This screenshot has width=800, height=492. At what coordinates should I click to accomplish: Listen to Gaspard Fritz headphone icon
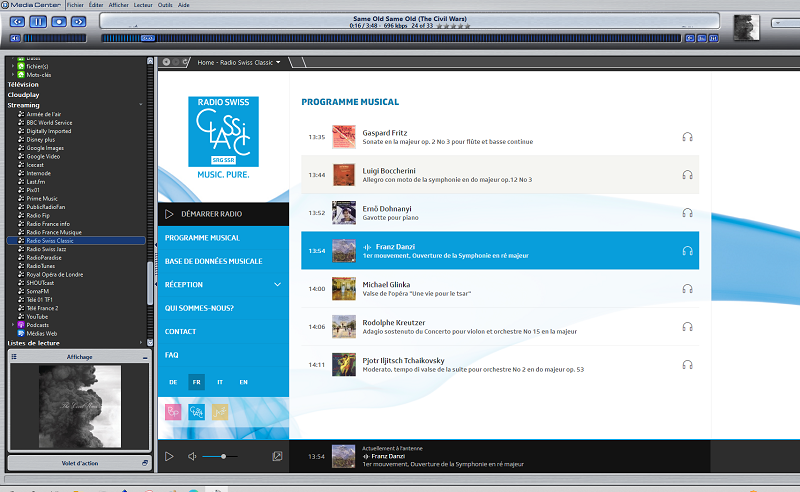click(x=687, y=137)
